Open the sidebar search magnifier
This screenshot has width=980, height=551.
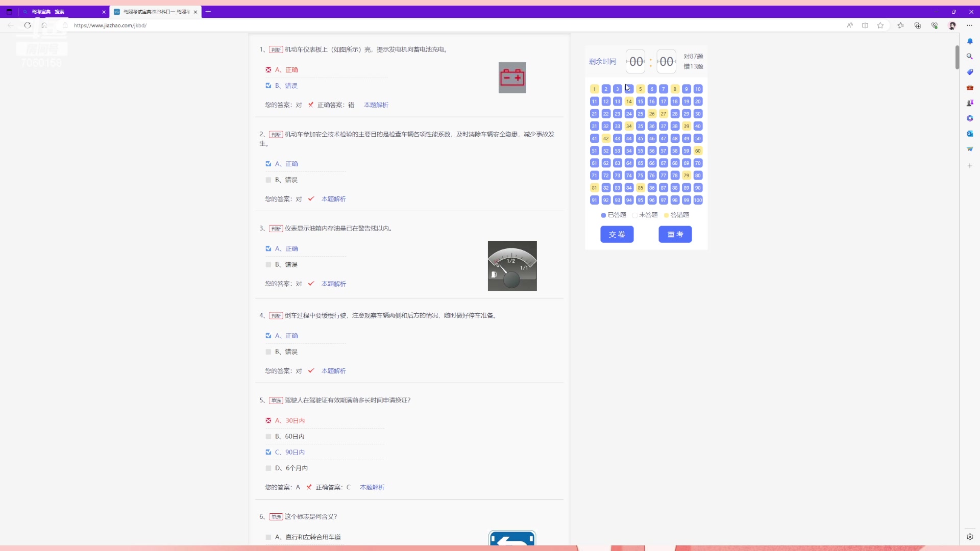(970, 57)
